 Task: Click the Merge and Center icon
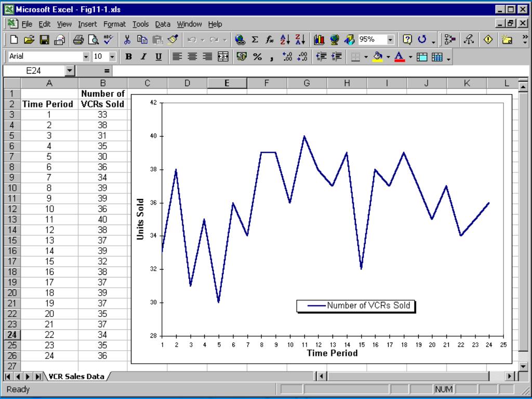point(223,57)
